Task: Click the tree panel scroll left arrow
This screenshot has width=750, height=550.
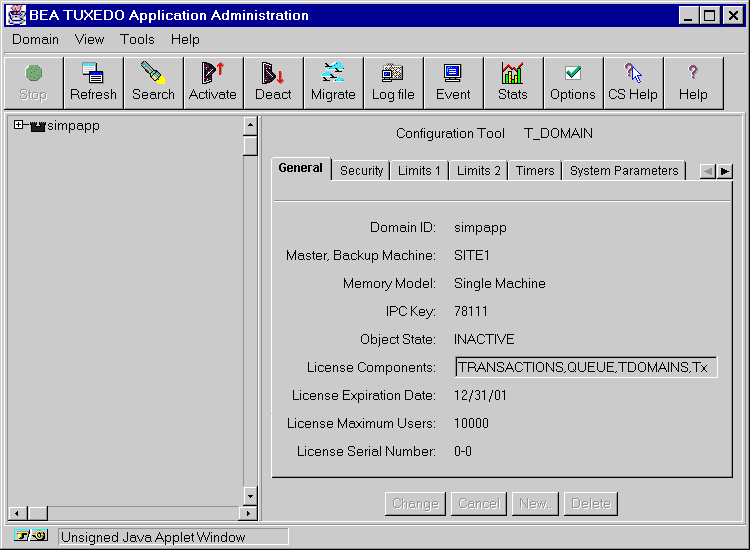Action: tap(18, 514)
